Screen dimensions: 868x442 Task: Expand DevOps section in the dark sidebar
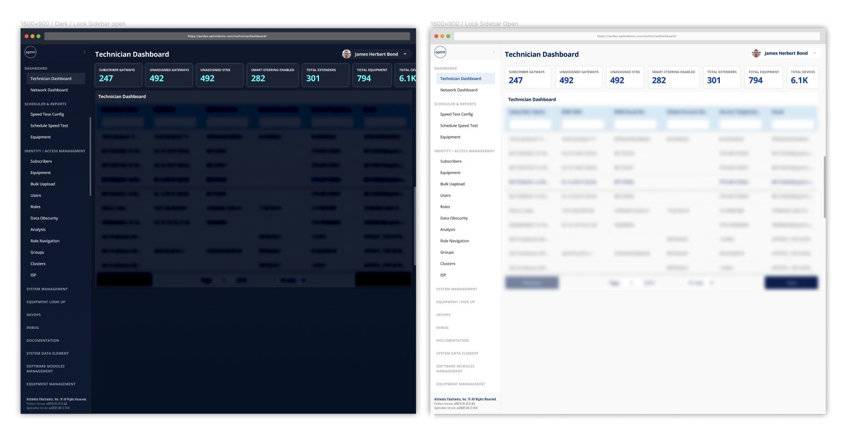33,315
